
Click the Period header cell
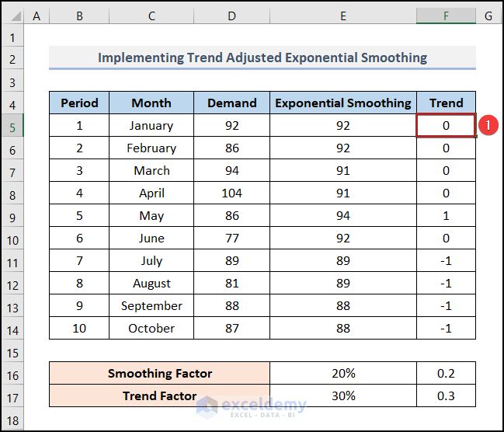coord(79,103)
